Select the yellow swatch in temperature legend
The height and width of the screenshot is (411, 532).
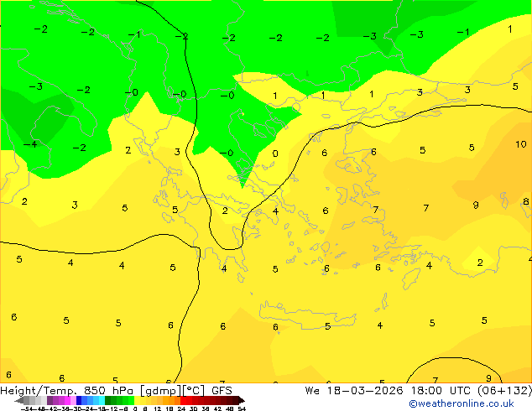click(x=137, y=400)
